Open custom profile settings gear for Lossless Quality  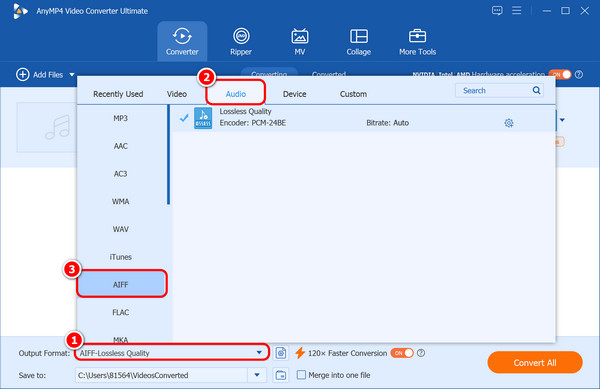509,123
